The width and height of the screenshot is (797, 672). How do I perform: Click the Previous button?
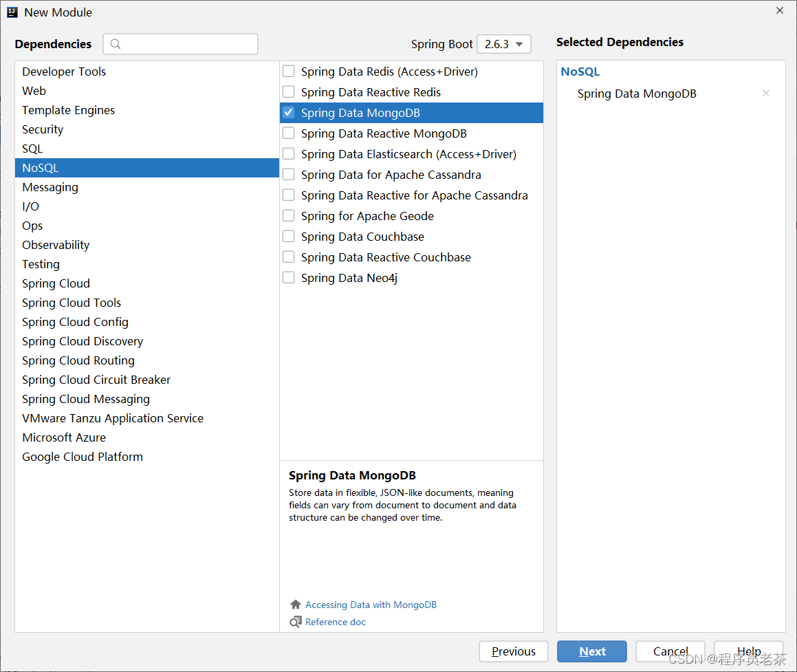[x=513, y=651]
